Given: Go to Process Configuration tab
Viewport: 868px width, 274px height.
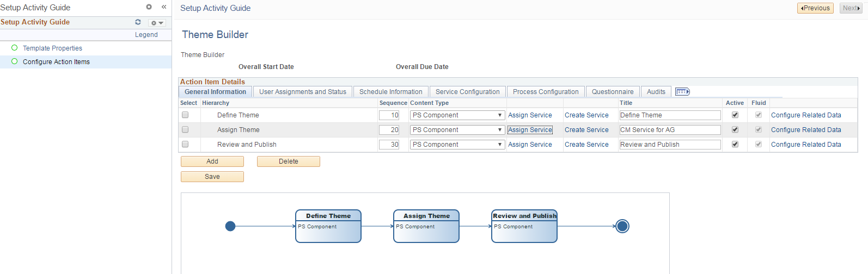Looking at the screenshot, I should pos(546,92).
